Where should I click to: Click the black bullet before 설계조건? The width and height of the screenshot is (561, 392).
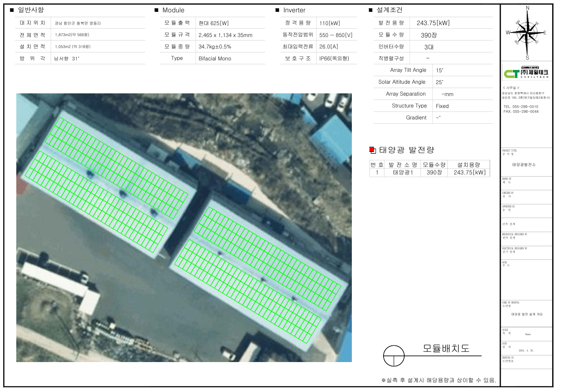[x=370, y=10]
